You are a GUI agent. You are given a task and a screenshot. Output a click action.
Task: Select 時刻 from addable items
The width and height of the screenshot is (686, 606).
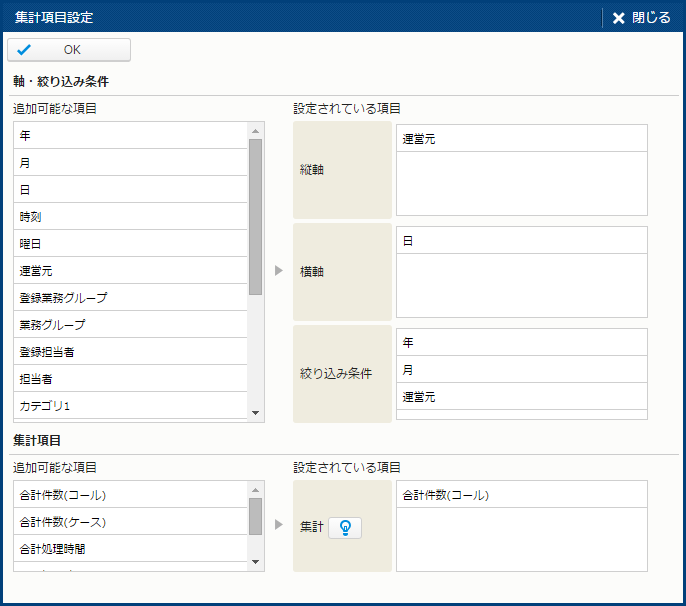pyautogui.click(x=130, y=216)
